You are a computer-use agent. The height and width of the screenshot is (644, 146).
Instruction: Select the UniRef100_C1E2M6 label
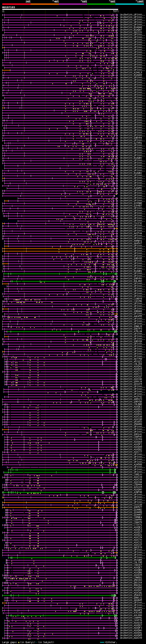[x=131, y=301]
